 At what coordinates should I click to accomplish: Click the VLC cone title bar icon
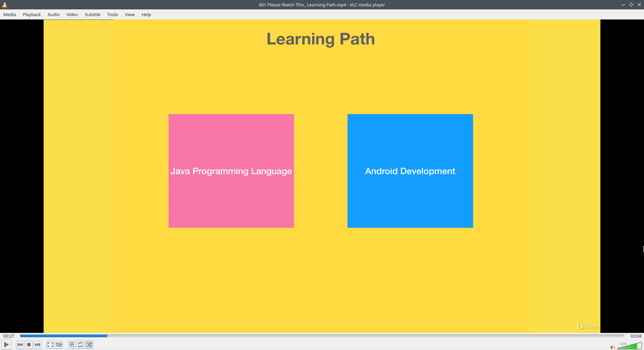(5, 5)
